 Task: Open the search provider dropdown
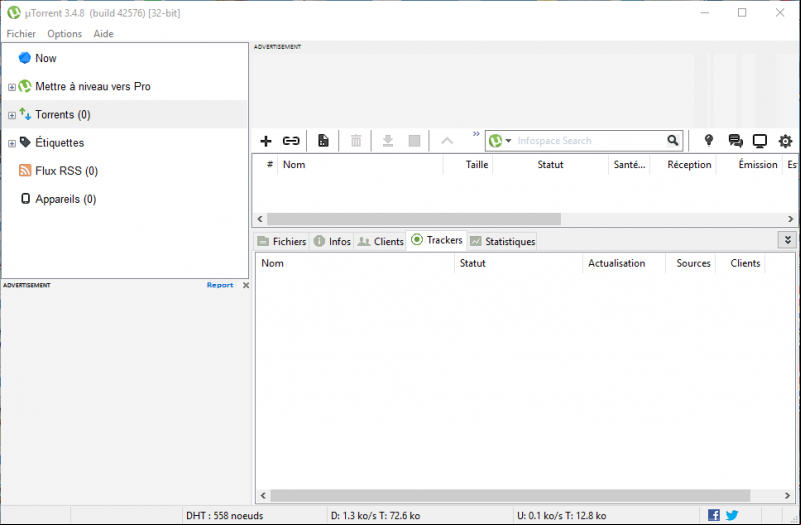point(508,140)
